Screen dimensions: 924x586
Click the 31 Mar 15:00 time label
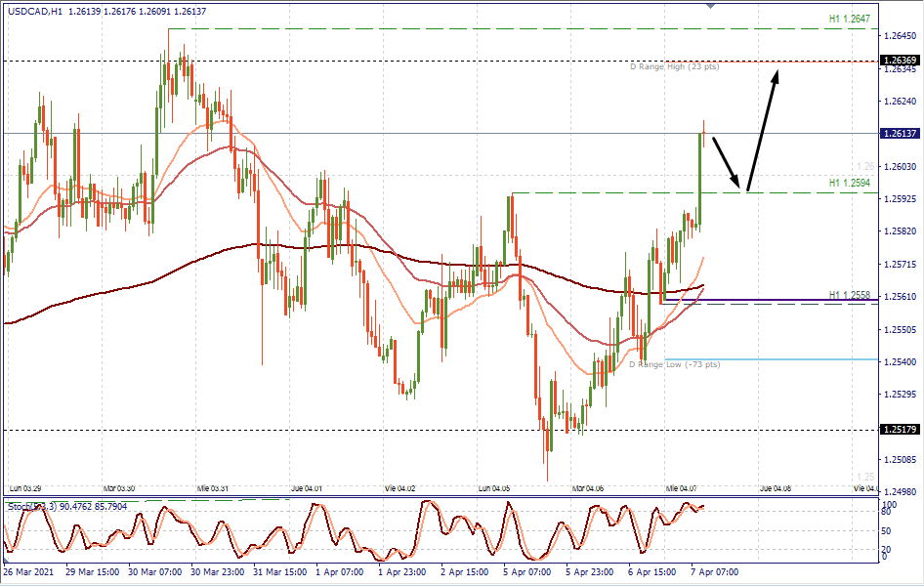[x=280, y=572]
